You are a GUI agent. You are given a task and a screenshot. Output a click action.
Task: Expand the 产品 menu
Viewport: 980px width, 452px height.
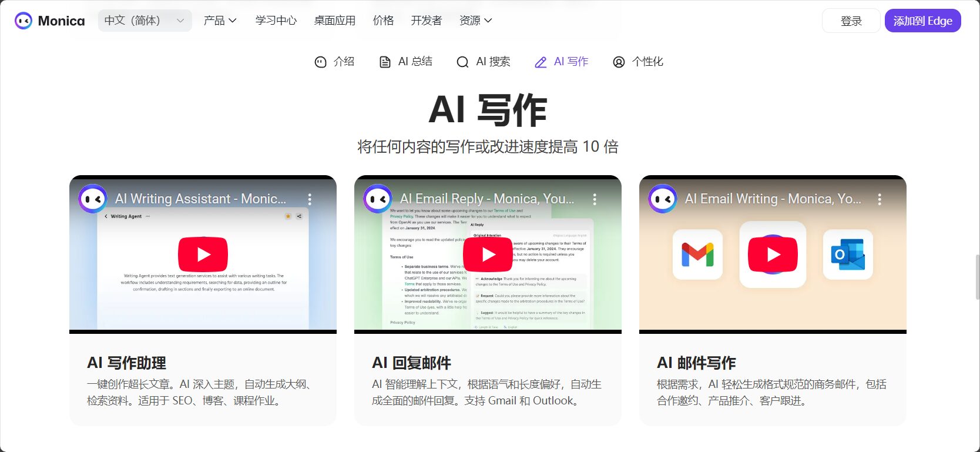[220, 21]
